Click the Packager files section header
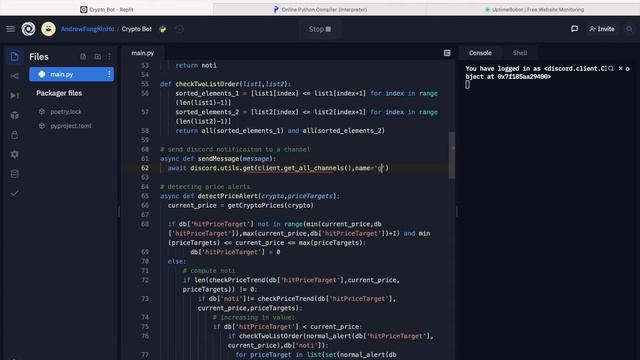The height and width of the screenshot is (360, 640). [x=59, y=93]
